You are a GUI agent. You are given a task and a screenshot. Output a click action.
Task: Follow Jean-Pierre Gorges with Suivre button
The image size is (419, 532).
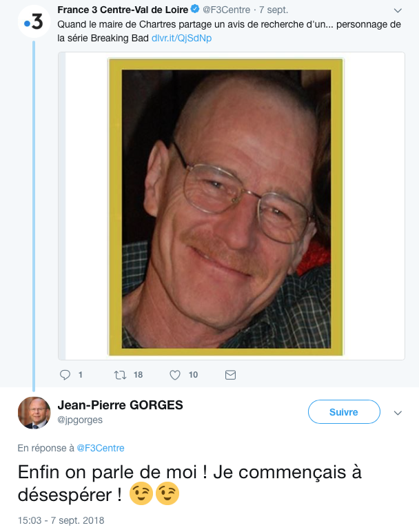coord(344,412)
